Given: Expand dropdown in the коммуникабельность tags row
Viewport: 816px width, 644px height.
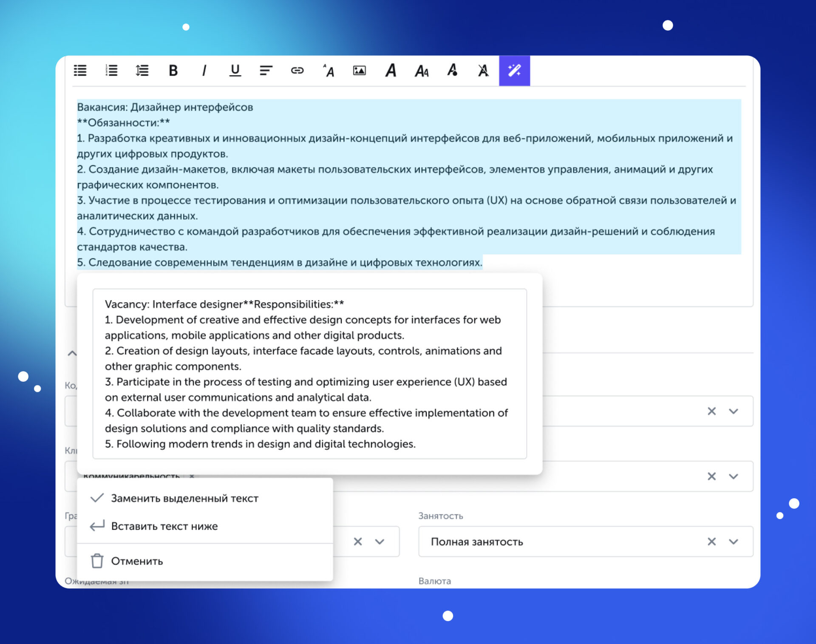Looking at the screenshot, I should [x=734, y=477].
